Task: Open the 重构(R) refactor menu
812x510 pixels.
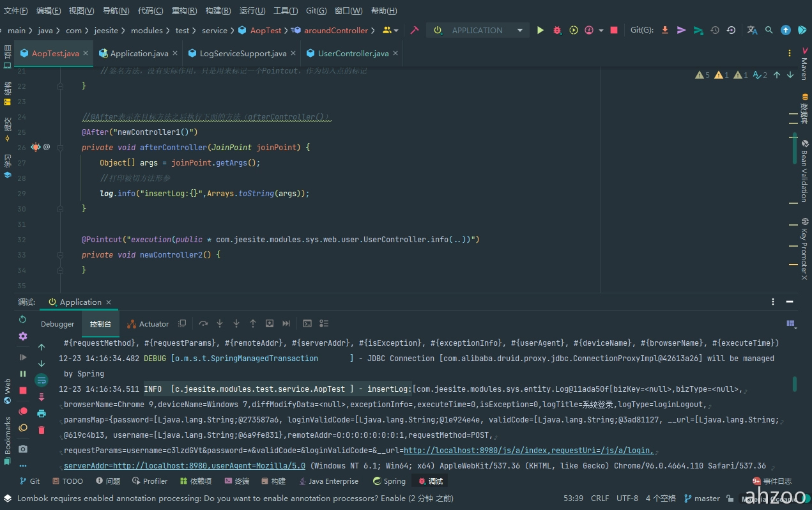Action: click(184, 11)
